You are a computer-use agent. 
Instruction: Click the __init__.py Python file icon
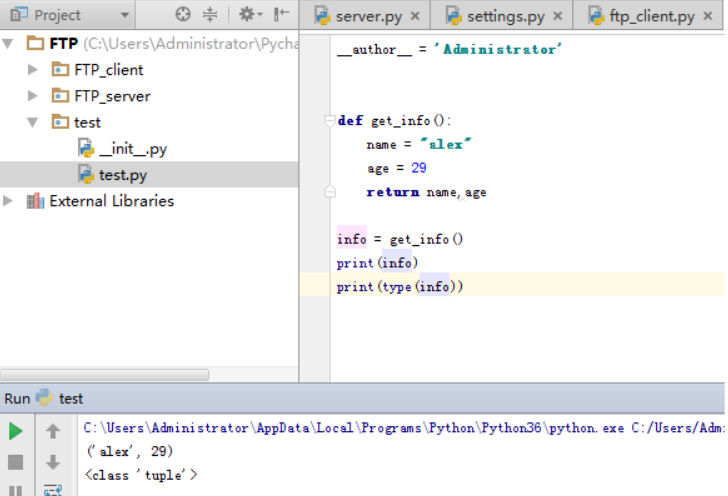tap(86, 149)
